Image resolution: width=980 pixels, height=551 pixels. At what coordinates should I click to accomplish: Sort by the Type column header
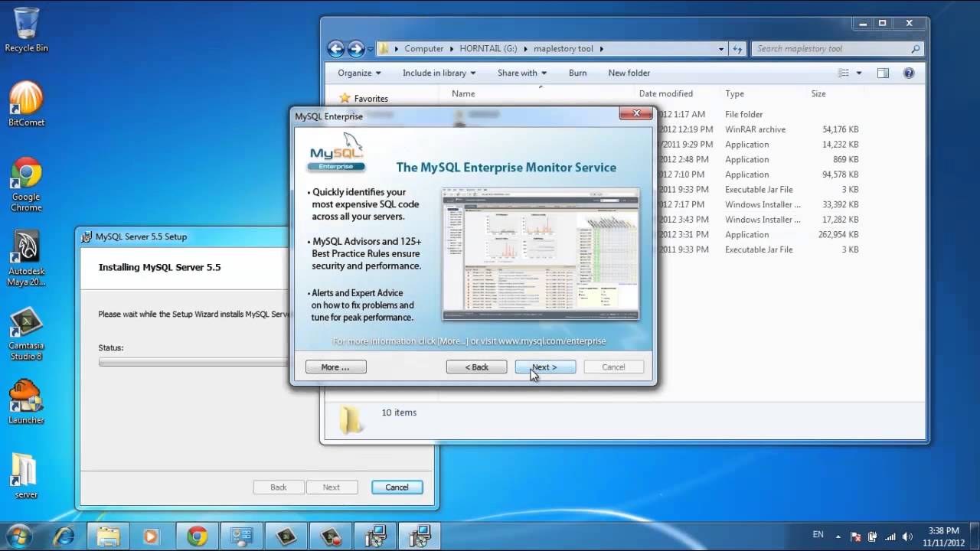point(734,93)
